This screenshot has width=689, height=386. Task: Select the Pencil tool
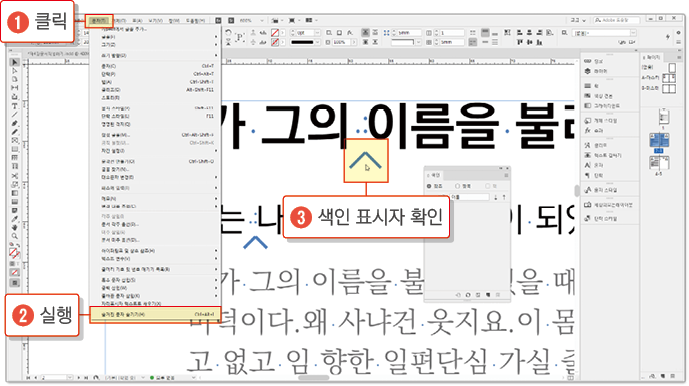click(x=15, y=132)
